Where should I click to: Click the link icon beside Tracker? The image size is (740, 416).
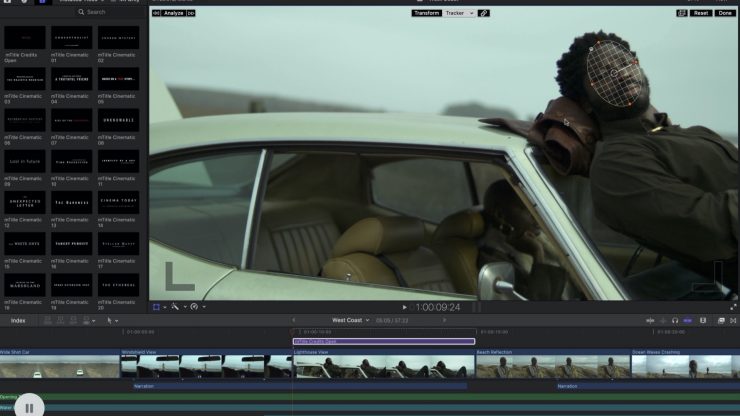(484, 13)
